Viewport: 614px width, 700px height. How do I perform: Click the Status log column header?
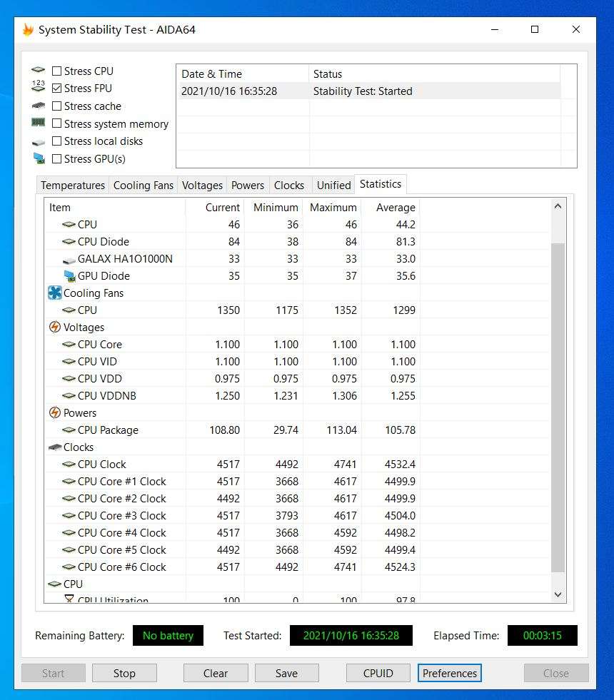435,73
